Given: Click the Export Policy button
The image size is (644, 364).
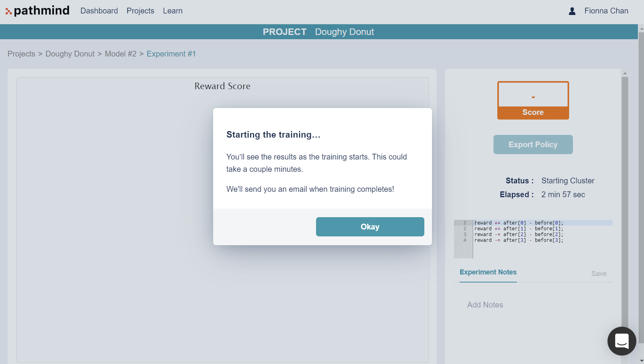Looking at the screenshot, I should tap(533, 144).
